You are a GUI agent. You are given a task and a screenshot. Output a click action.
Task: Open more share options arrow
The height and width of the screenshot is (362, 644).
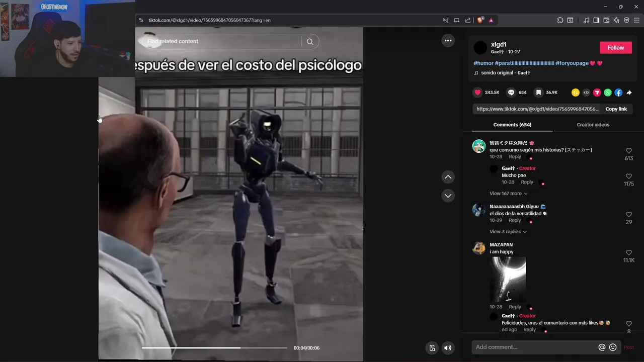629,93
